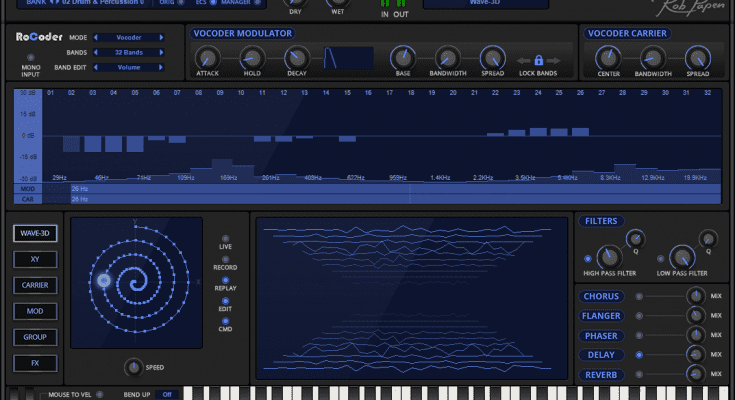Click the glowing cursor on the spiral path

tap(104, 280)
